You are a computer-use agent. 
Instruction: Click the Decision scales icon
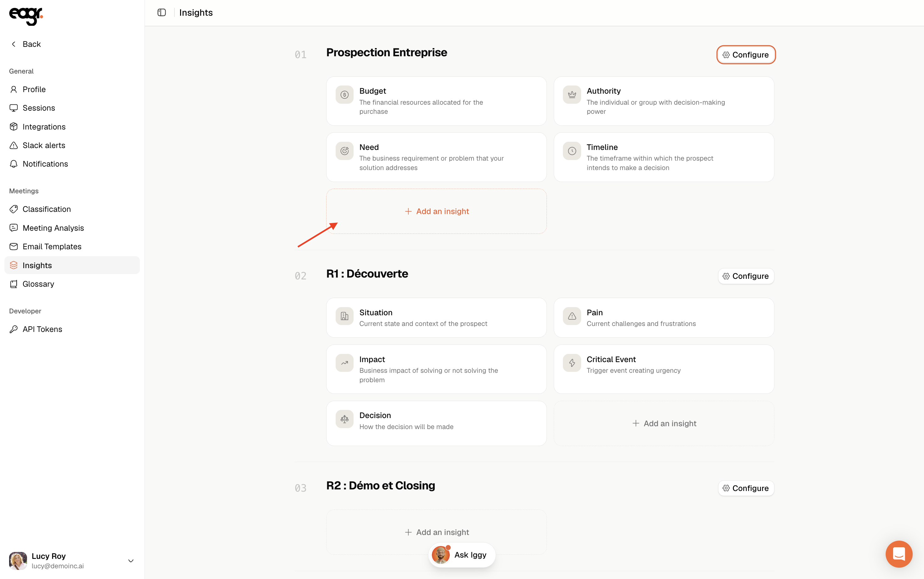[x=344, y=419]
